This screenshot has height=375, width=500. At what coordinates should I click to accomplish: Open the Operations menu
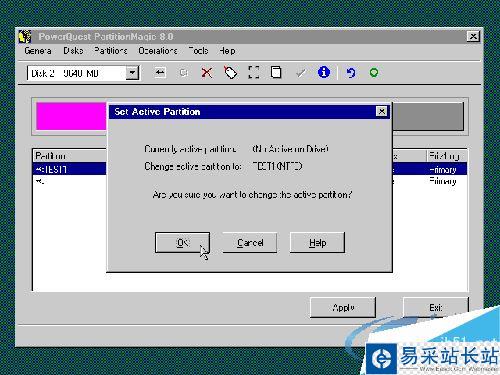[x=158, y=51]
